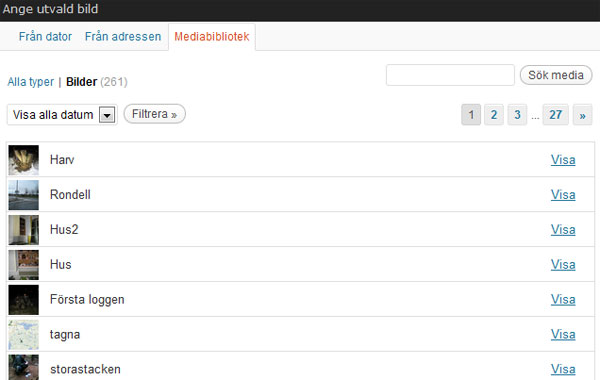Select the Rondell image thumbnail

[24, 195]
